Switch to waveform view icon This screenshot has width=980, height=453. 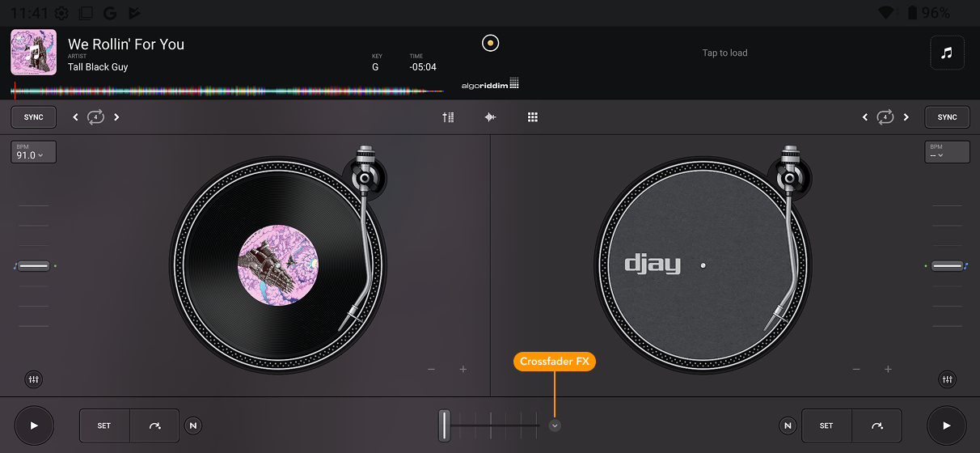click(x=490, y=117)
